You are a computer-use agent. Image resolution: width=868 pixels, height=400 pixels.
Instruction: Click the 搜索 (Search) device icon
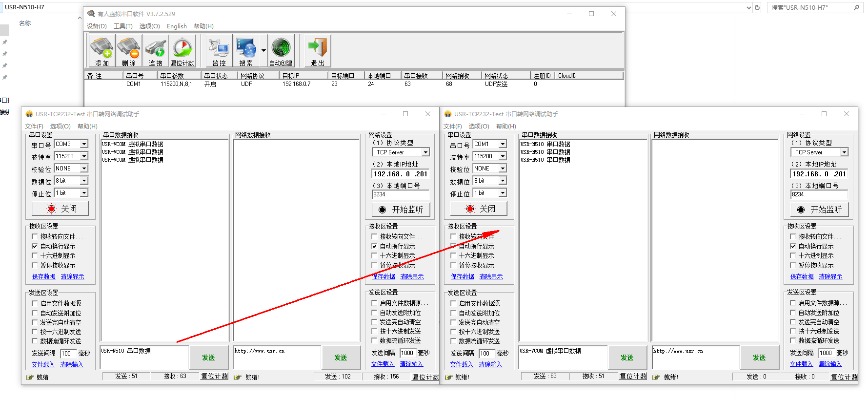pos(246,51)
